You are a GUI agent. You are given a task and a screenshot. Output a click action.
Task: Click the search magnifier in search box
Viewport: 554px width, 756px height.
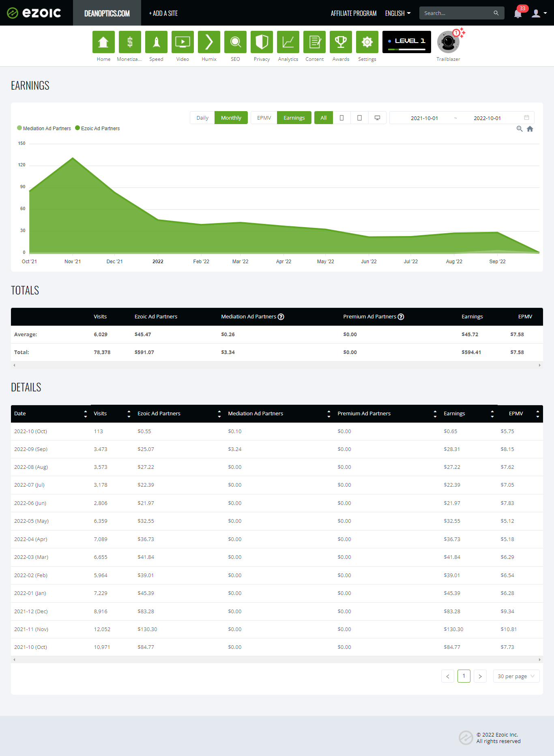point(496,13)
